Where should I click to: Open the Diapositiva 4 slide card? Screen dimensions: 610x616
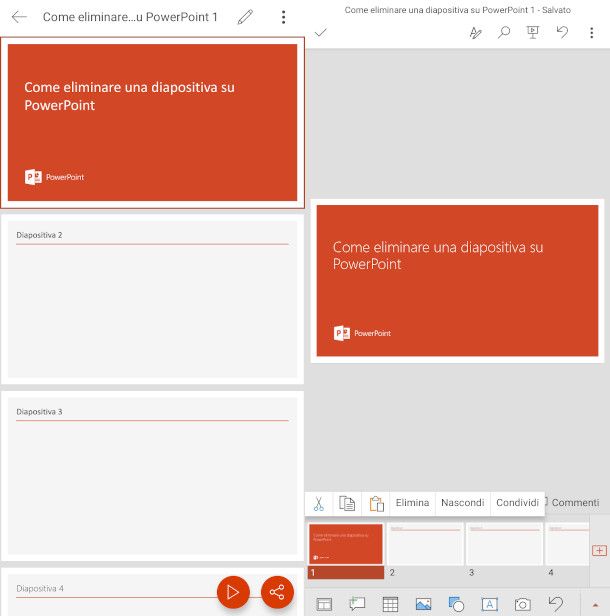pos(152,592)
